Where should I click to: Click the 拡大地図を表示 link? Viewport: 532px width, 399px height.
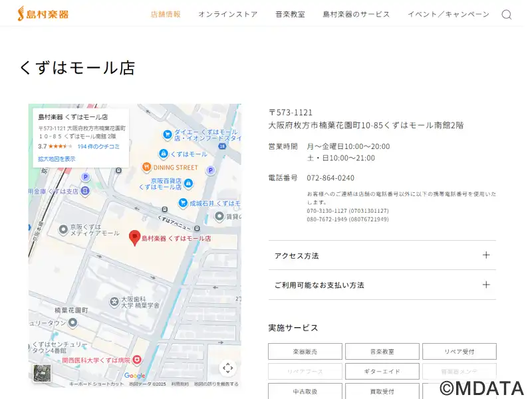[x=57, y=159]
